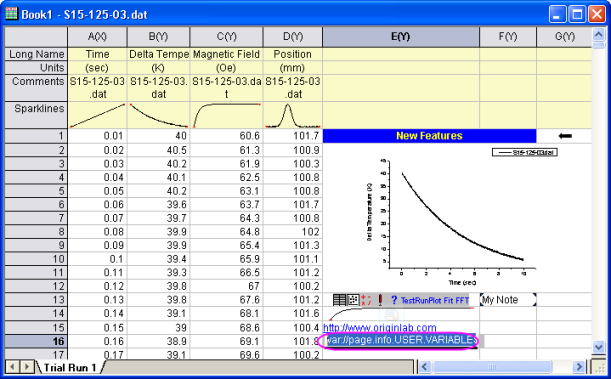Screen dimensions: 611x379
Task: Click the scatter plot icon in the embedded toolbar
Action: pyautogui.click(x=353, y=300)
